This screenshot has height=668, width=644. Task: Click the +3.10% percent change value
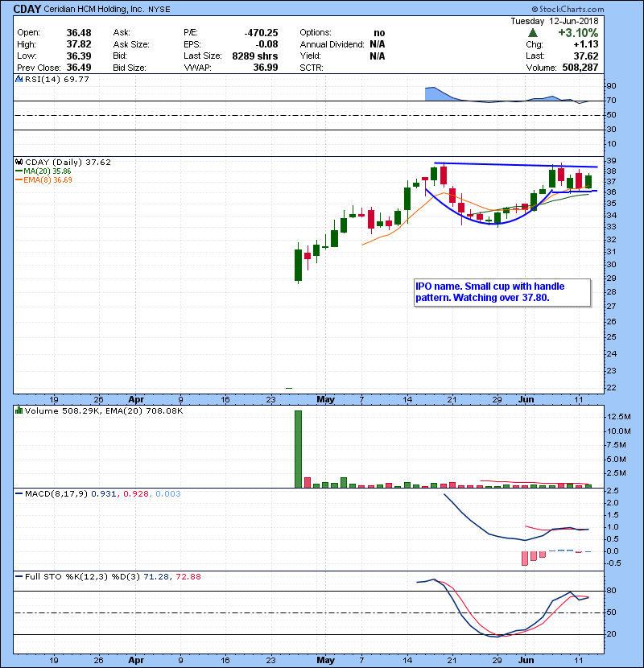click(x=578, y=33)
